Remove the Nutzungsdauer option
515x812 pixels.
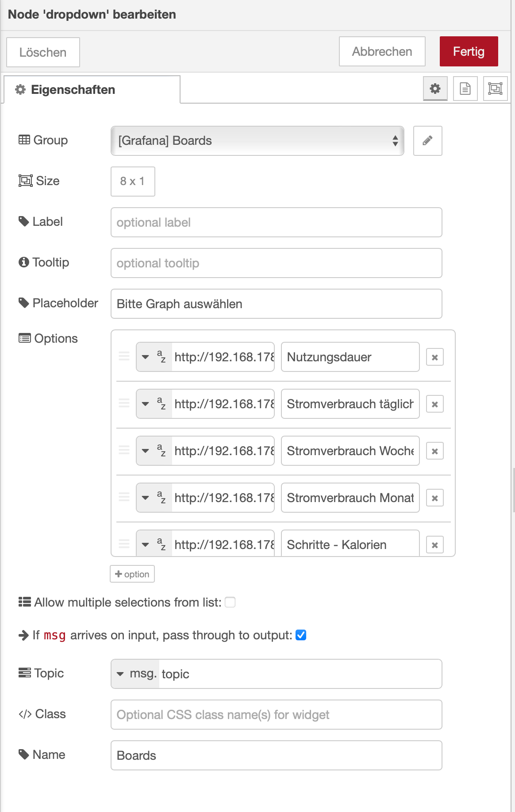pyautogui.click(x=434, y=357)
